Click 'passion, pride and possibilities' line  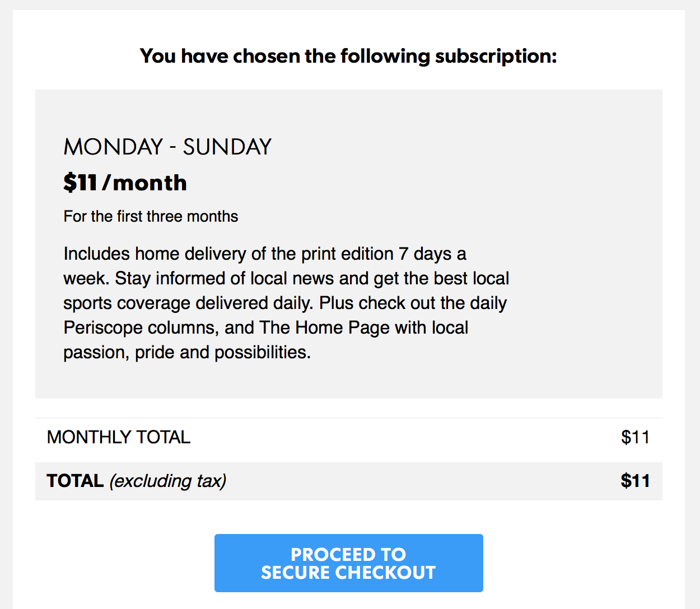tap(186, 352)
